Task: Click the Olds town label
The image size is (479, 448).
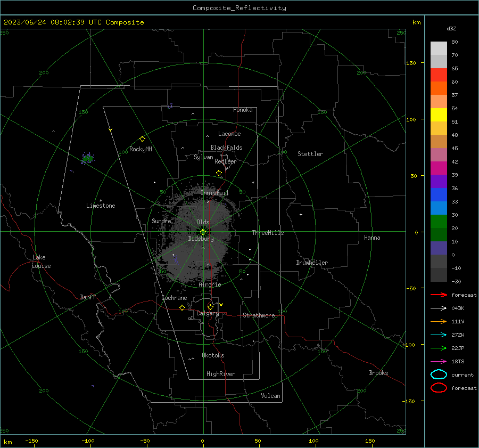Action: (203, 222)
